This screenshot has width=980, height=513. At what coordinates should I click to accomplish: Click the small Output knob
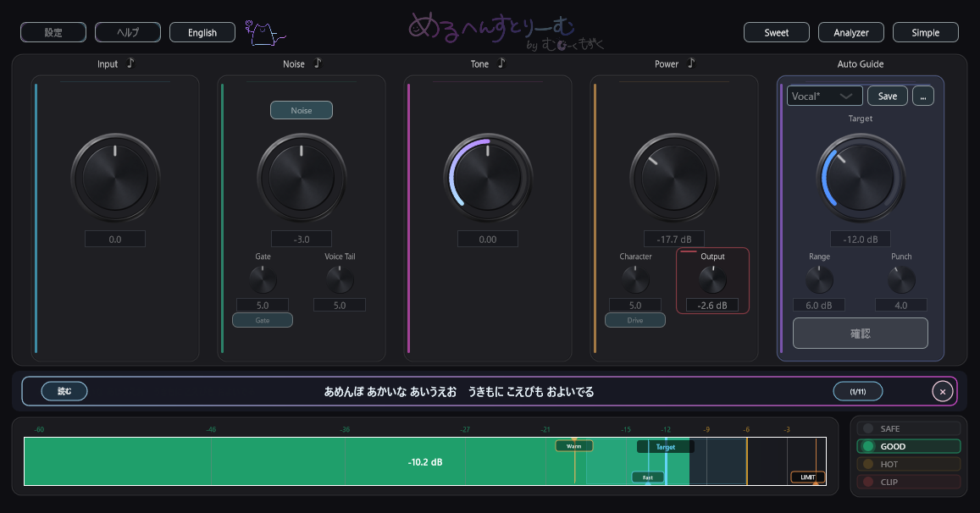coord(712,280)
